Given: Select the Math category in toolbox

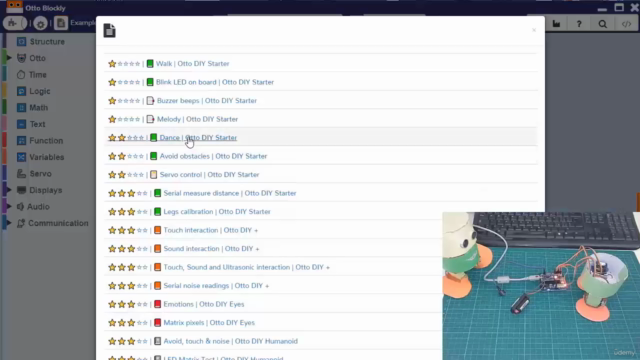Looking at the screenshot, I should pyautogui.click(x=38, y=108).
